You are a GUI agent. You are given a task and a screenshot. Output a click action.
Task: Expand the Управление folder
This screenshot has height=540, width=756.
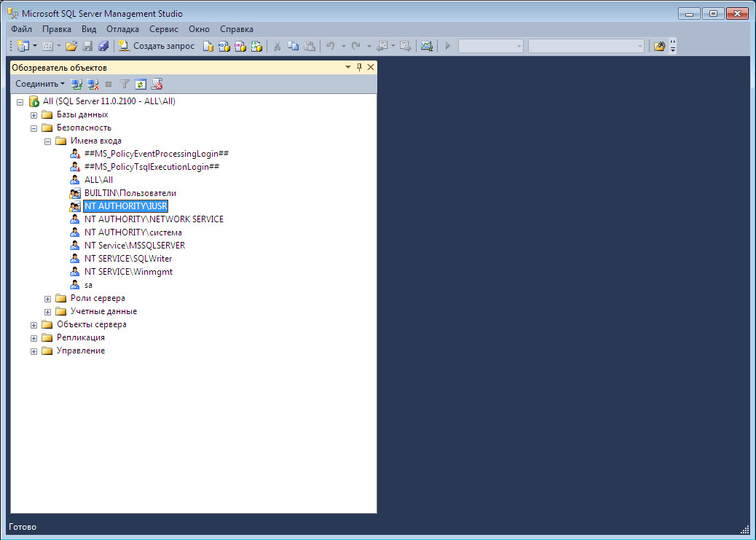coord(34,351)
